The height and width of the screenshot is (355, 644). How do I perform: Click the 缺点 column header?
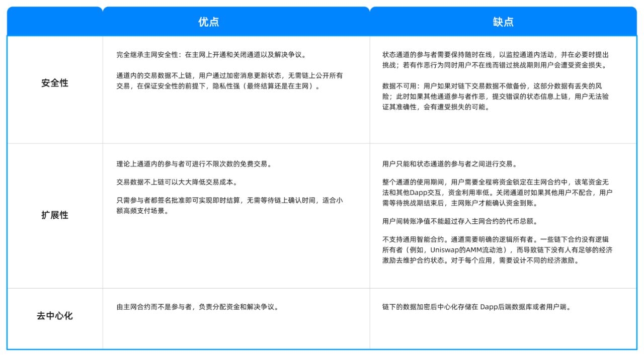(503, 22)
